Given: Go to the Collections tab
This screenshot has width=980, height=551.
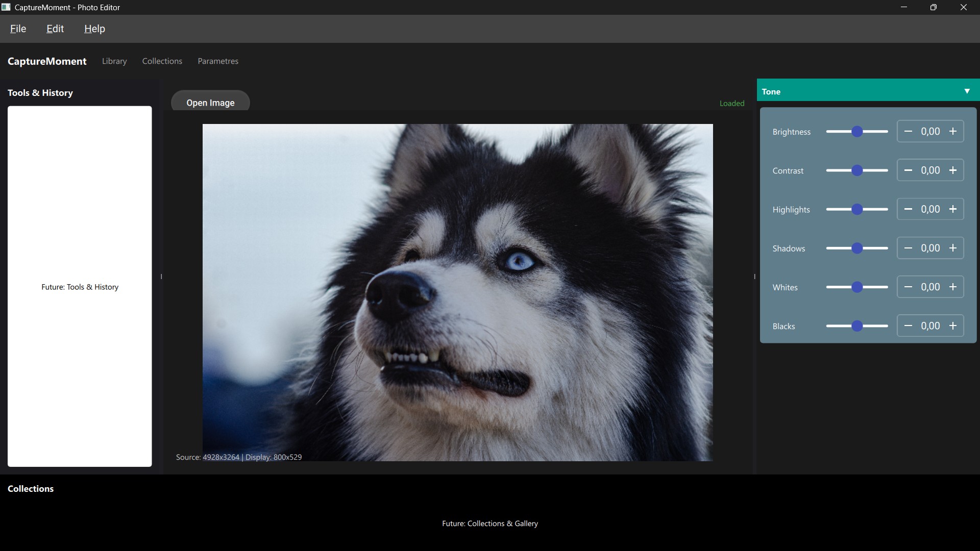Looking at the screenshot, I should pos(162,61).
